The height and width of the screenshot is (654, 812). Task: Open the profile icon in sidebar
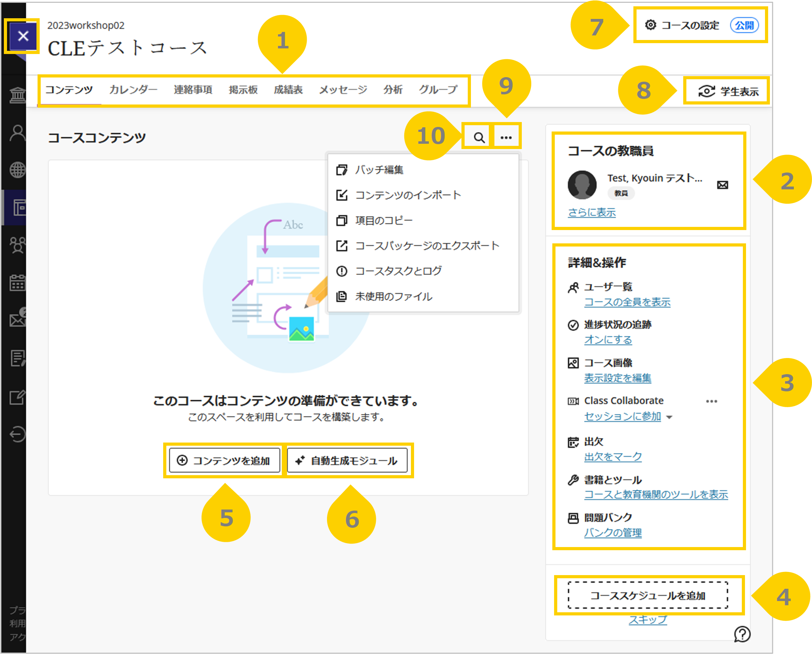pyautogui.click(x=17, y=133)
